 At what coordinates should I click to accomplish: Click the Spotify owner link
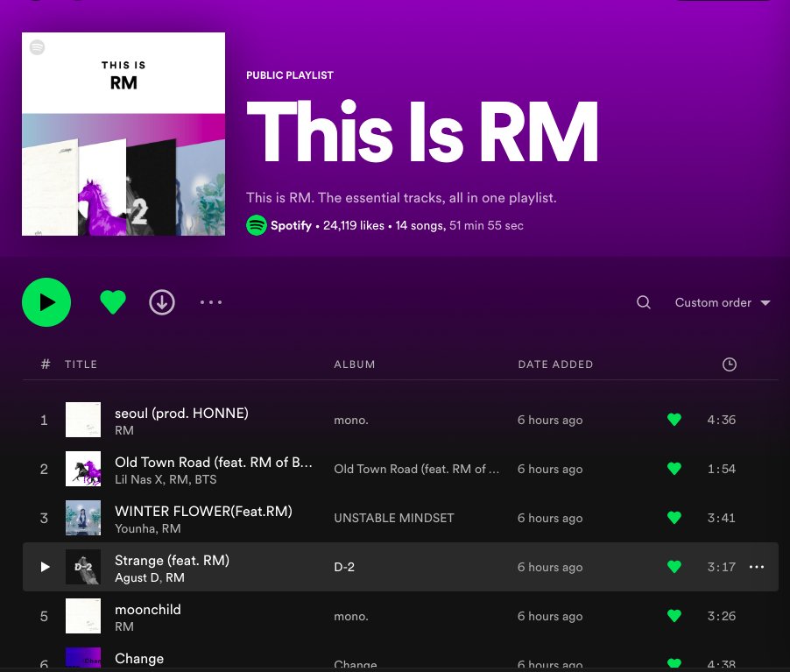pos(291,225)
